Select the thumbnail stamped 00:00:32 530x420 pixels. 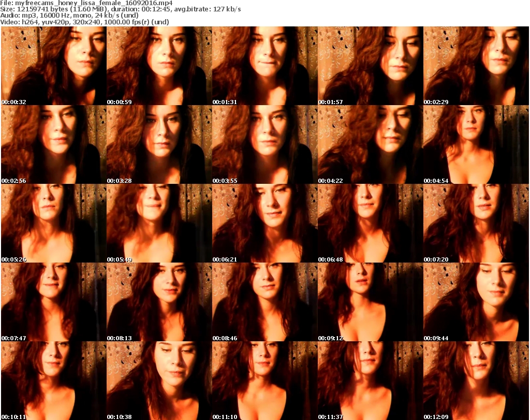(53, 66)
